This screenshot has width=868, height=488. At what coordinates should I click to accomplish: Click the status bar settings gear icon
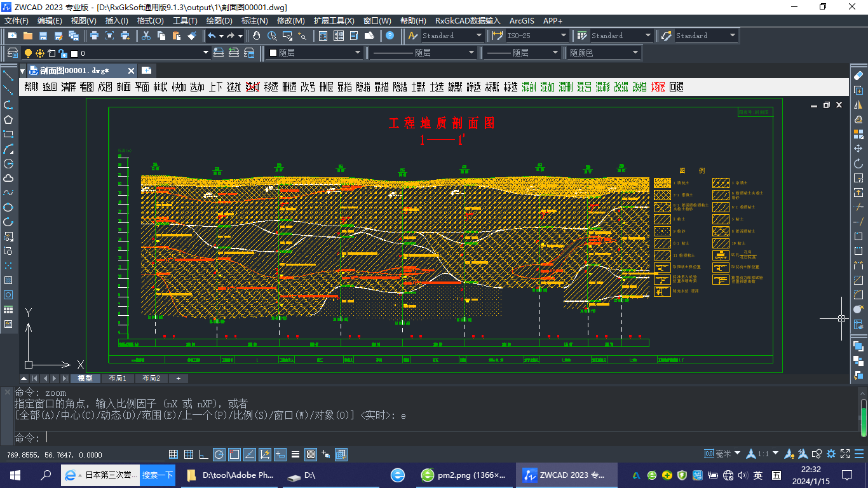click(x=831, y=454)
